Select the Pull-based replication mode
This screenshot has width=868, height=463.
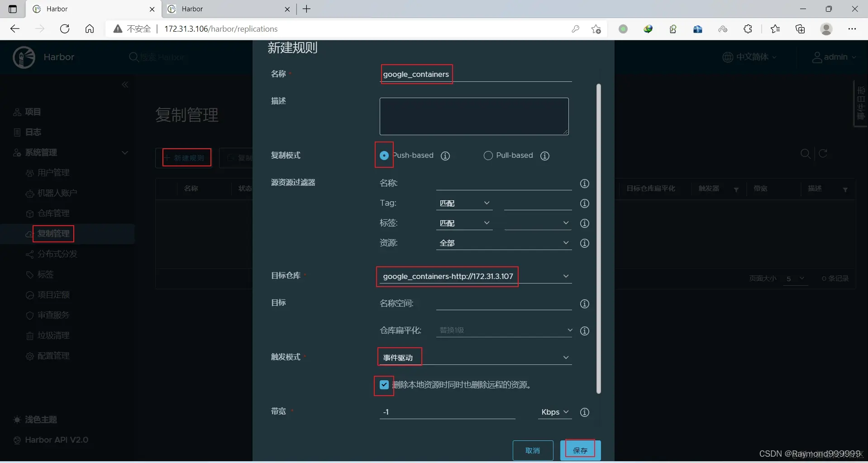tap(488, 156)
